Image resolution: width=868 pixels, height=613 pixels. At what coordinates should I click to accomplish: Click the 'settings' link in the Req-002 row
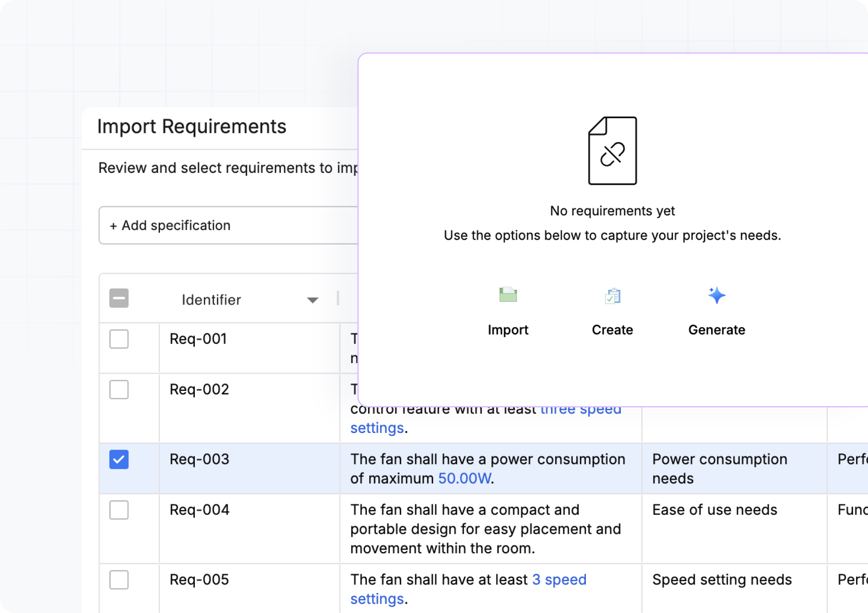click(377, 428)
